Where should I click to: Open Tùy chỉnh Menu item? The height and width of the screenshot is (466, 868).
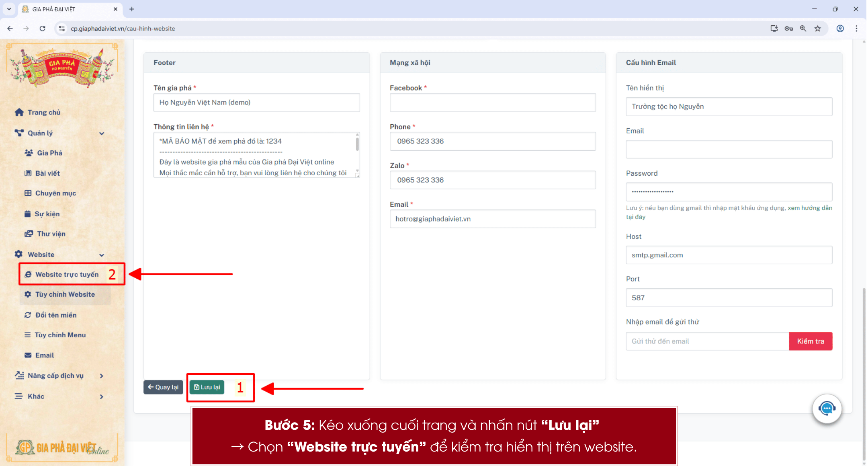[x=60, y=335]
